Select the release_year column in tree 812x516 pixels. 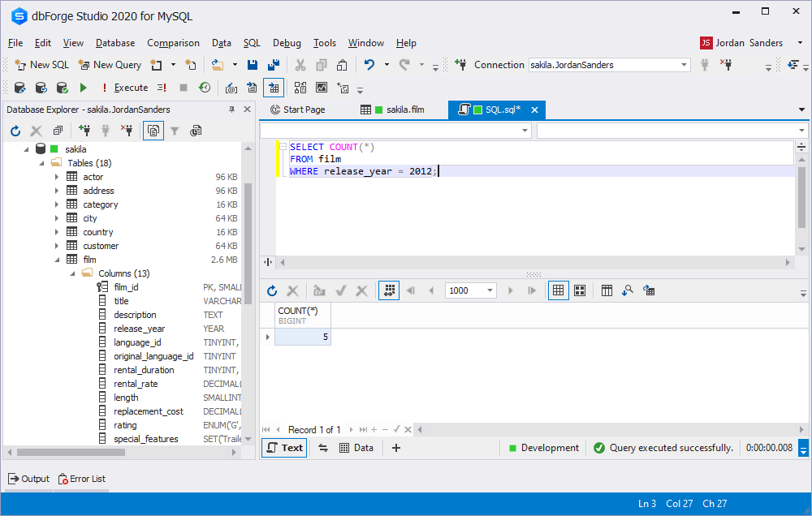[139, 329]
